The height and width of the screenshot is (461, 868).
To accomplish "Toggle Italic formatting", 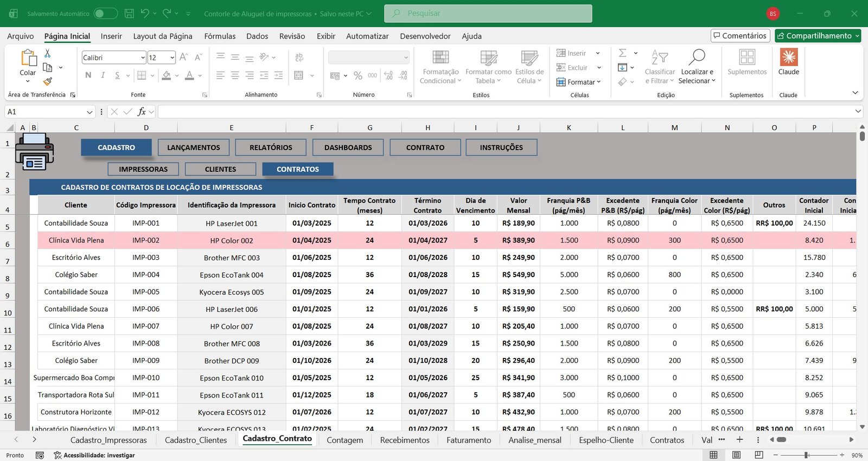I will point(103,75).
